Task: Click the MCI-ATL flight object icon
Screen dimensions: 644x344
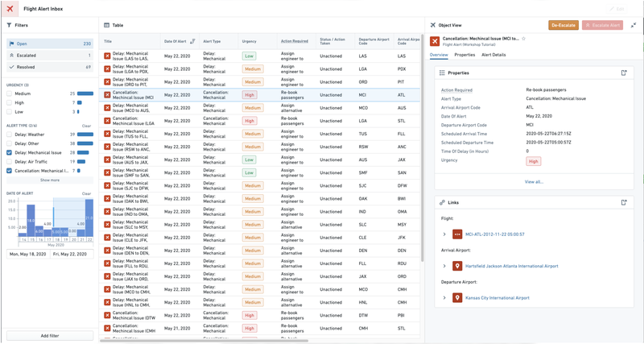Action: [x=457, y=234]
